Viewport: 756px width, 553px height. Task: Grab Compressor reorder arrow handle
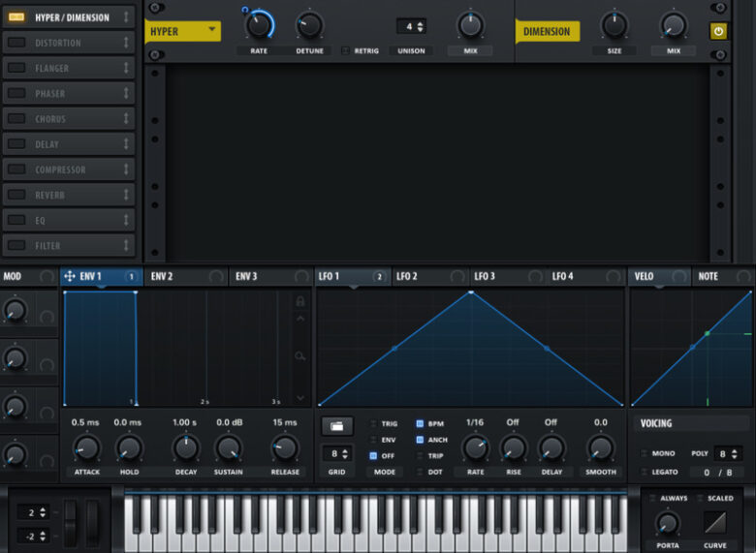click(126, 169)
